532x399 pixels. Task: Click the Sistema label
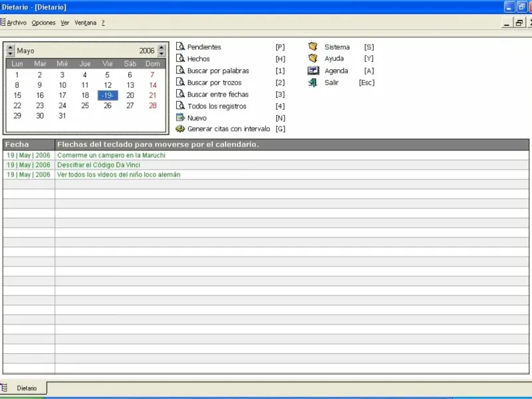point(337,47)
